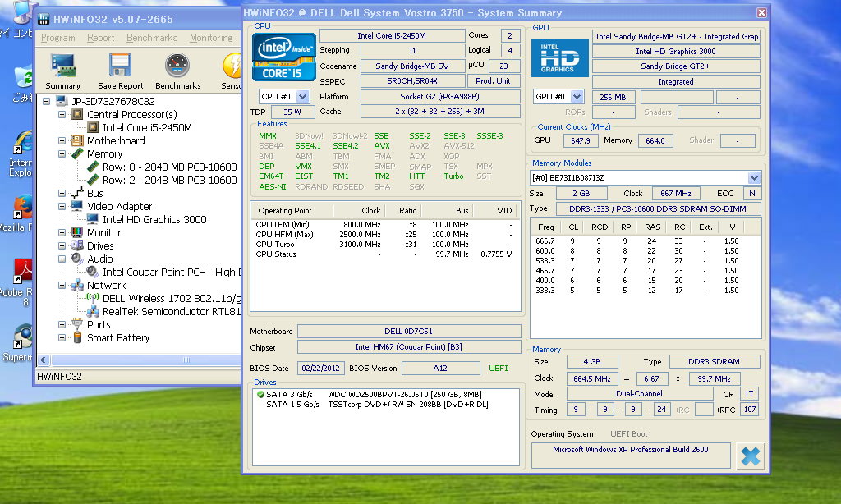Image resolution: width=841 pixels, height=504 pixels.
Task: Click the Intel Core i5 logo
Action: tap(283, 57)
